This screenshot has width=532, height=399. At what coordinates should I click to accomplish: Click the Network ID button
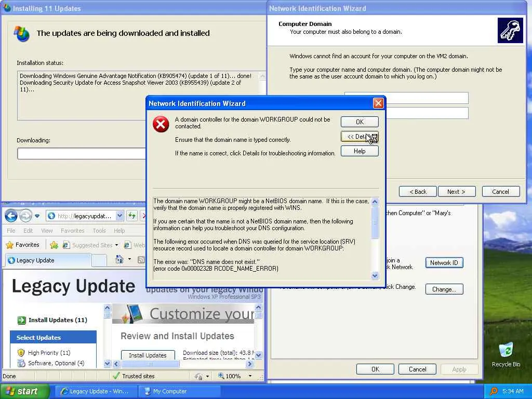click(x=444, y=262)
